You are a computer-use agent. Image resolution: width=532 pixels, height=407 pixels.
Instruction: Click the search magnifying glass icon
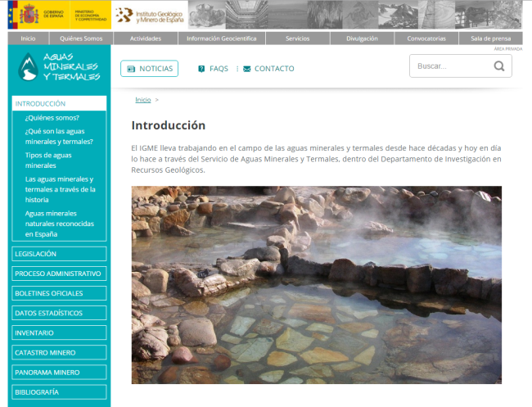pos(499,66)
